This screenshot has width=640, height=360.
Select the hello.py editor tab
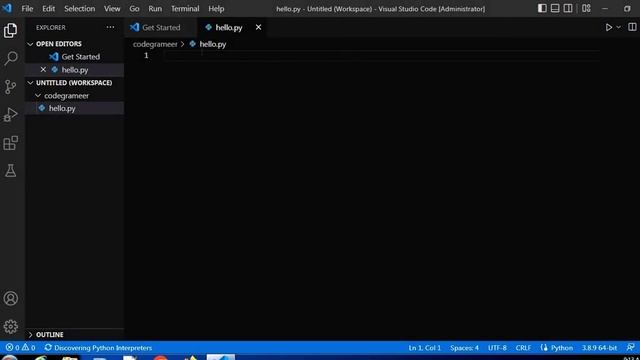(231, 27)
